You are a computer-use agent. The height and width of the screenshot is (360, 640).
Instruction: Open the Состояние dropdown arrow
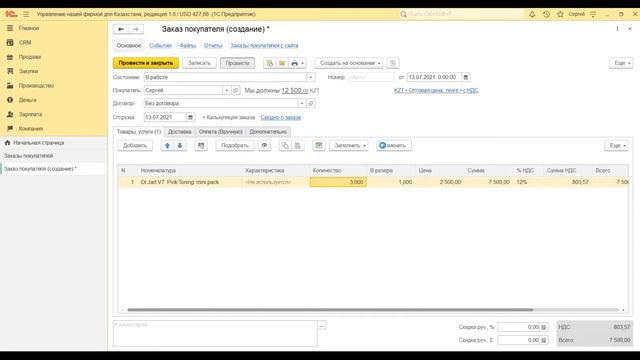click(x=311, y=77)
